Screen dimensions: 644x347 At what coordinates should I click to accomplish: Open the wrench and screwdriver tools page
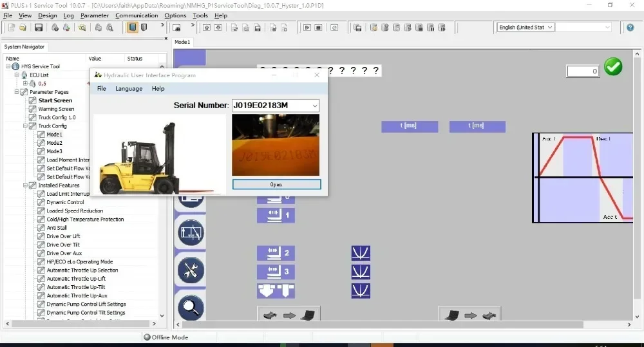(x=191, y=270)
